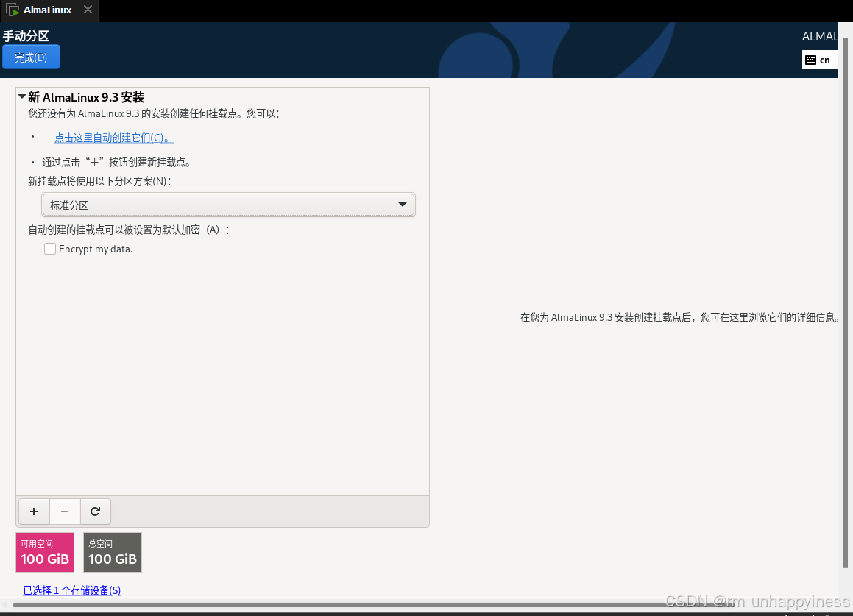Click the 手动分区 title text
The width and height of the screenshot is (853, 616).
point(26,36)
